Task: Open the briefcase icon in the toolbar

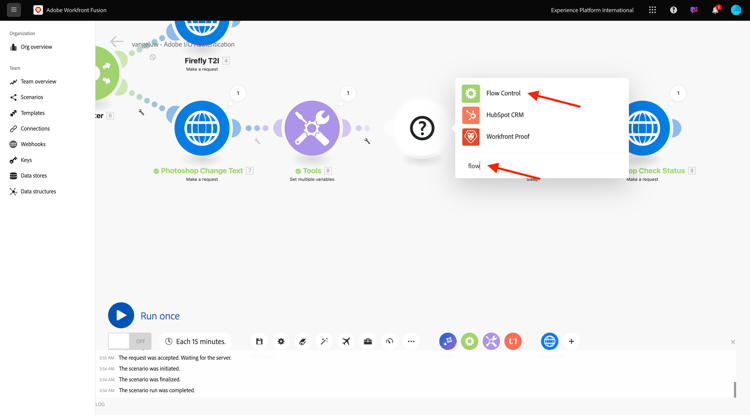Action: tap(367, 341)
